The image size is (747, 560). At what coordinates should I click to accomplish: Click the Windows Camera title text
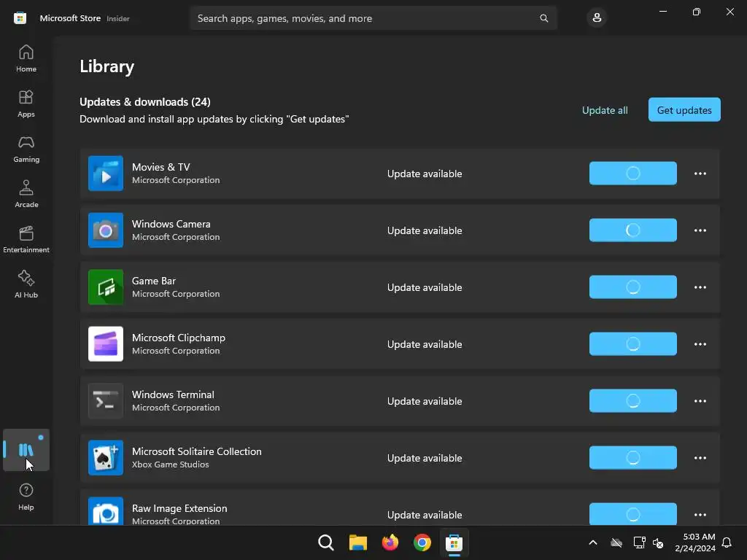pos(171,224)
